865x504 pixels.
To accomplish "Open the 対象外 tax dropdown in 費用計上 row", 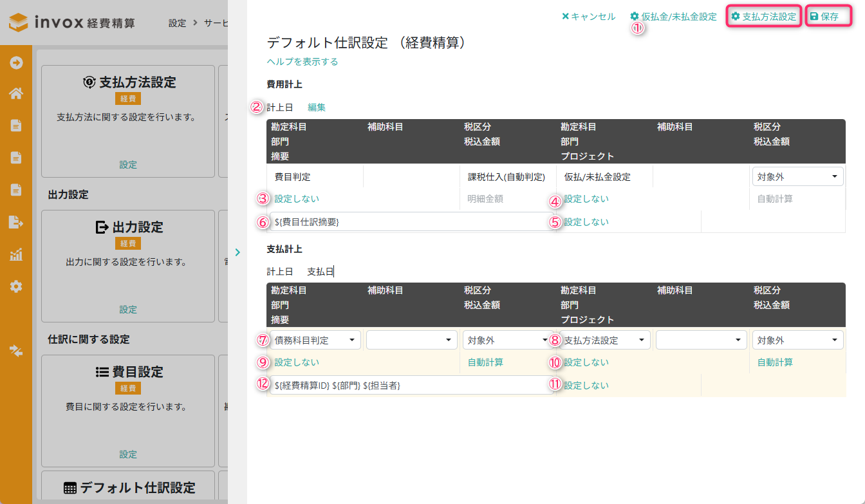I will 797,176.
